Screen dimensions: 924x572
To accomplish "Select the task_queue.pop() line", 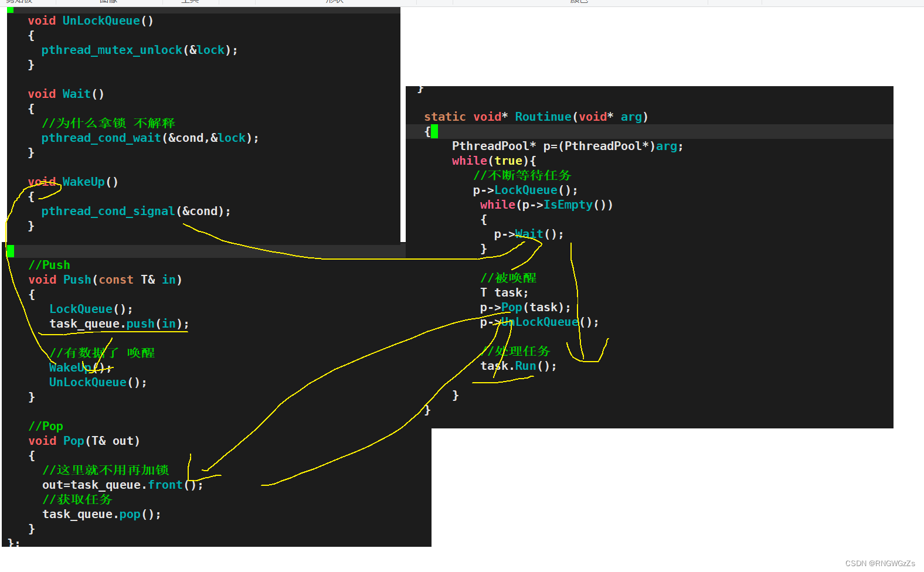I will coord(101,514).
